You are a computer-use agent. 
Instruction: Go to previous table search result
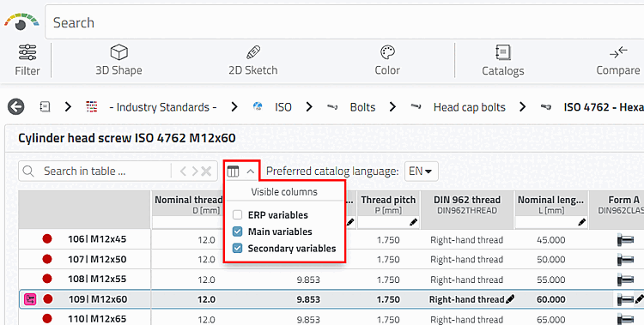[183, 172]
